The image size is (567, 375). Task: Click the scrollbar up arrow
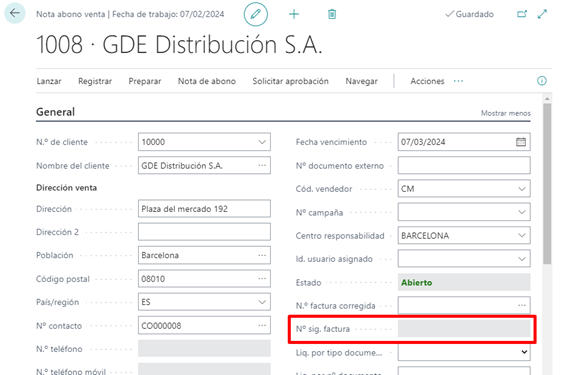547,98
